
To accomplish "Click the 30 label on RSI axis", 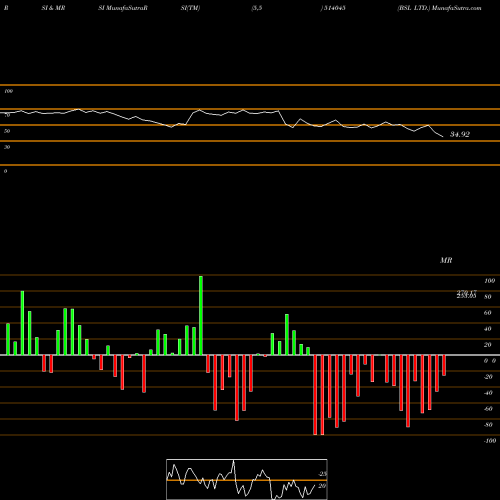I will (7, 147).
